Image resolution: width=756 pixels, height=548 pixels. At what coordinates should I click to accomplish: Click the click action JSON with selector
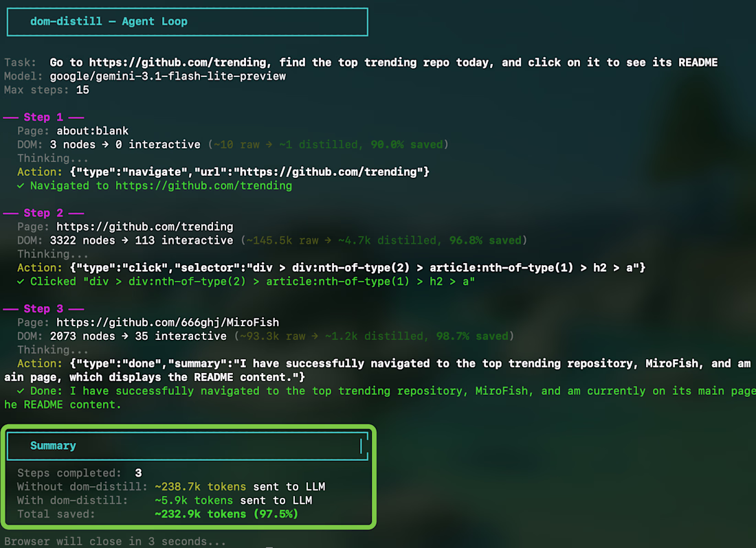[x=357, y=268]
